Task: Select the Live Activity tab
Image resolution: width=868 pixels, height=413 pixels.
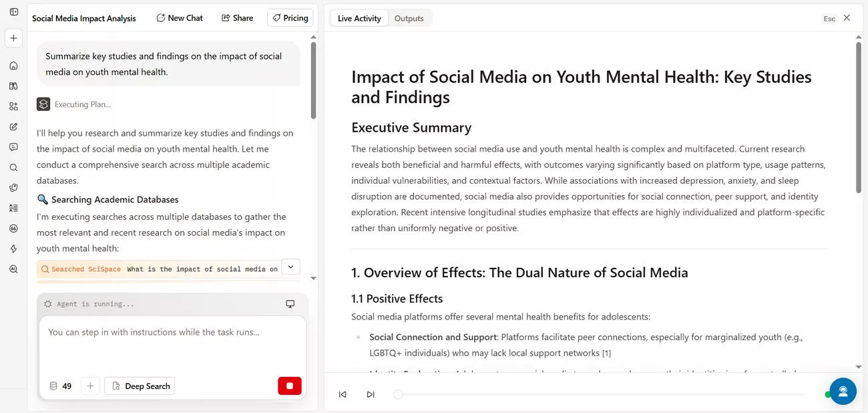Action: click(x=359, y=19)
